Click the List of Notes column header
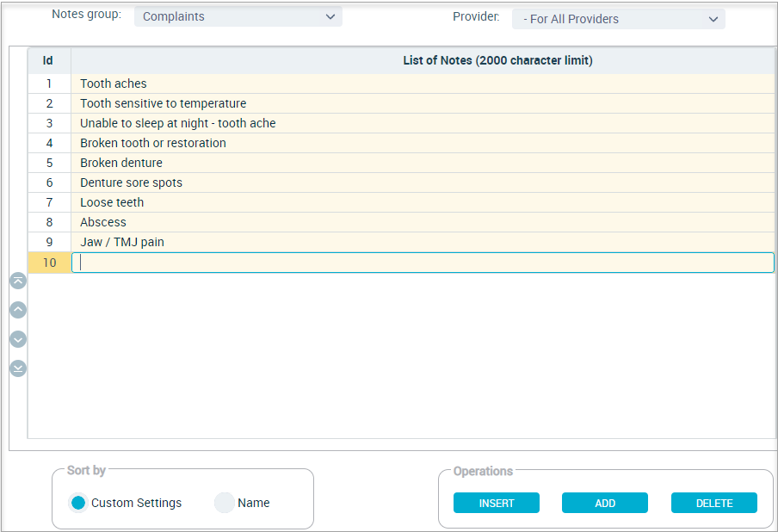 497,60
